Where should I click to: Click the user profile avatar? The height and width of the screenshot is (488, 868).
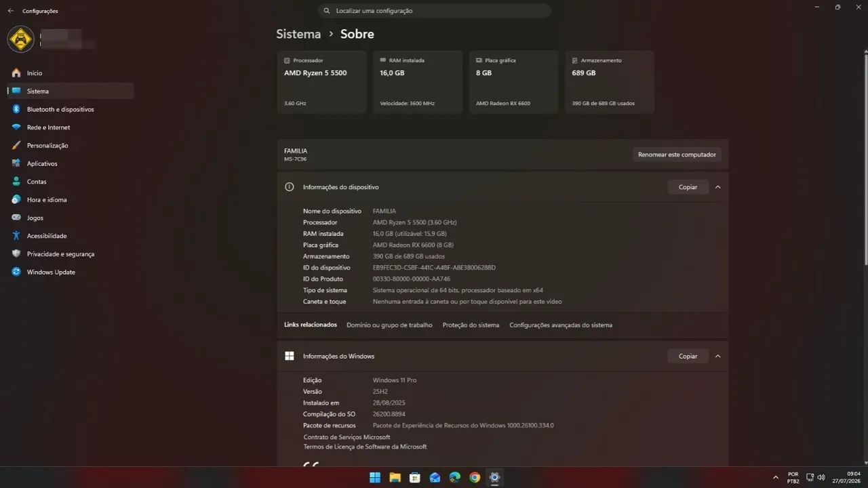click(x=21, y=39)
